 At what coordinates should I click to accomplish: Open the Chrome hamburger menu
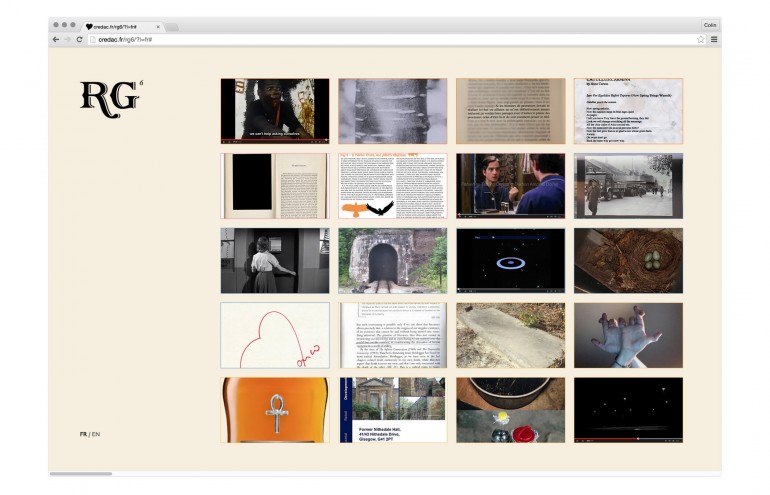(714, 39)
